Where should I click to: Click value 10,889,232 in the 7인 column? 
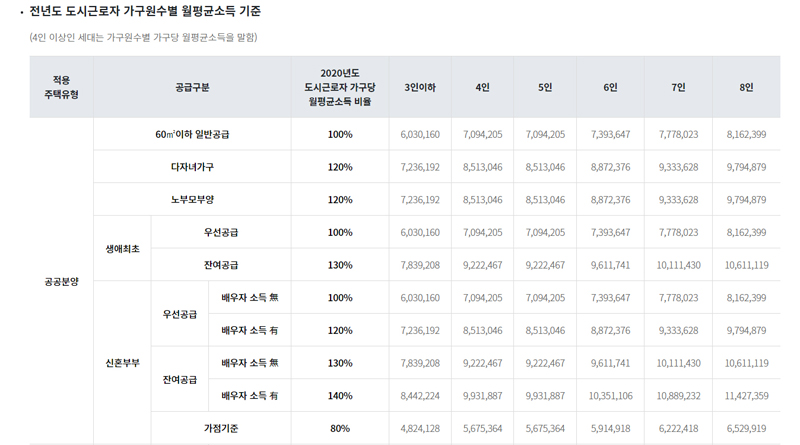pyautogui.click(x=678, y=395)
